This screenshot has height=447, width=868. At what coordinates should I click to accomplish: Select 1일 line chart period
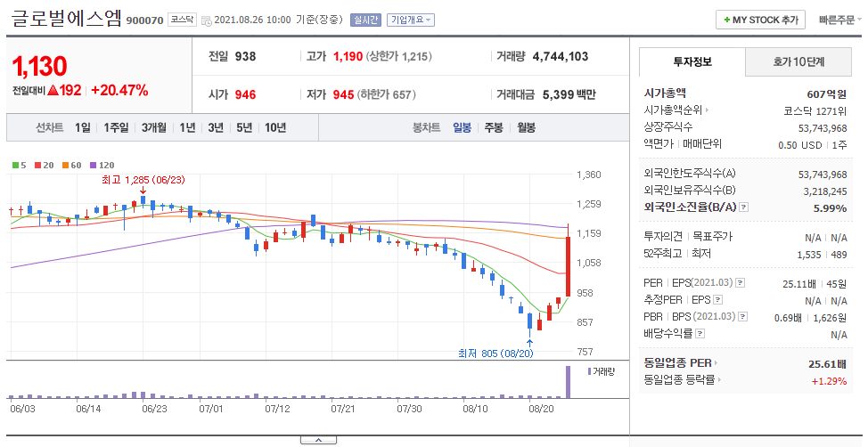point(83,128)
